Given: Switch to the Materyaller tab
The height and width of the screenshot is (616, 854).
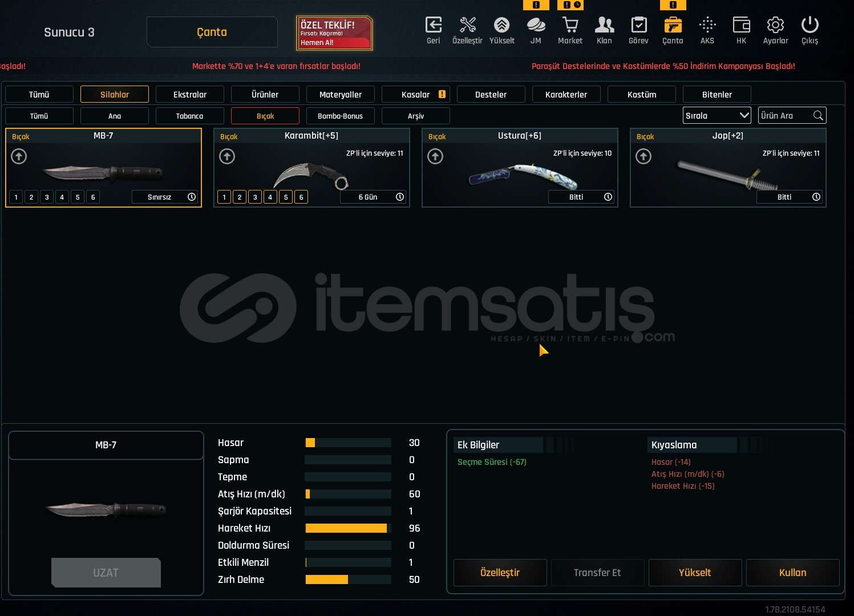Looking at the screenshot, I should coord(341,94).
